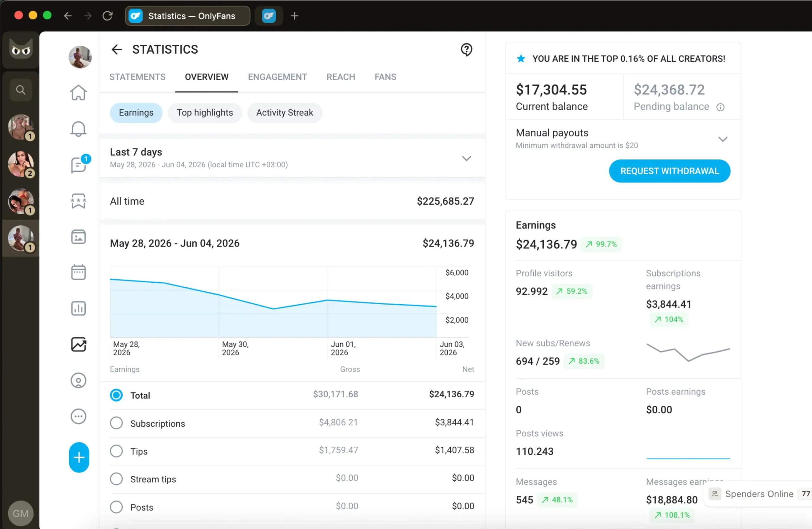
Task: Click the back arrow beside STATISTICS
Action: (x=117, y=49)
